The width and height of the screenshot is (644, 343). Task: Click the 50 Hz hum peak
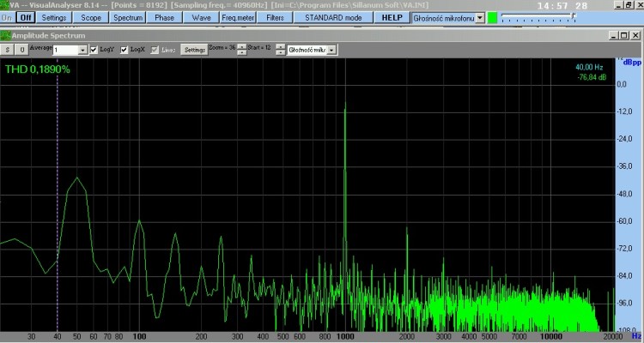76,179
